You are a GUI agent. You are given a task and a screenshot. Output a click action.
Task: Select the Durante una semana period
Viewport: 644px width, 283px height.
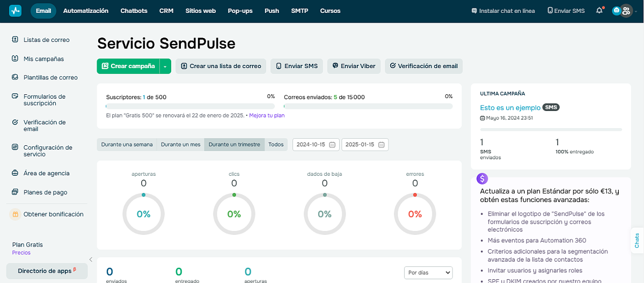(127, 145)
